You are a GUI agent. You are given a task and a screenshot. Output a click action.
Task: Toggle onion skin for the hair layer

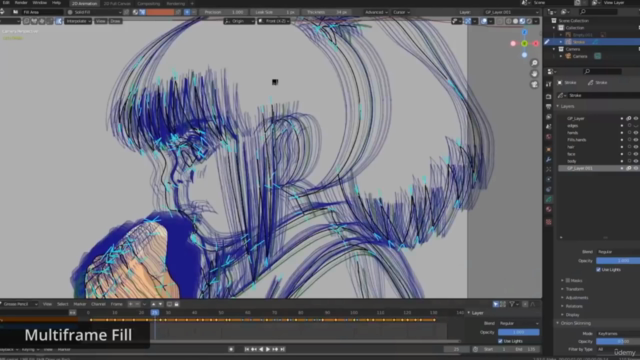[x=629, y=147]
